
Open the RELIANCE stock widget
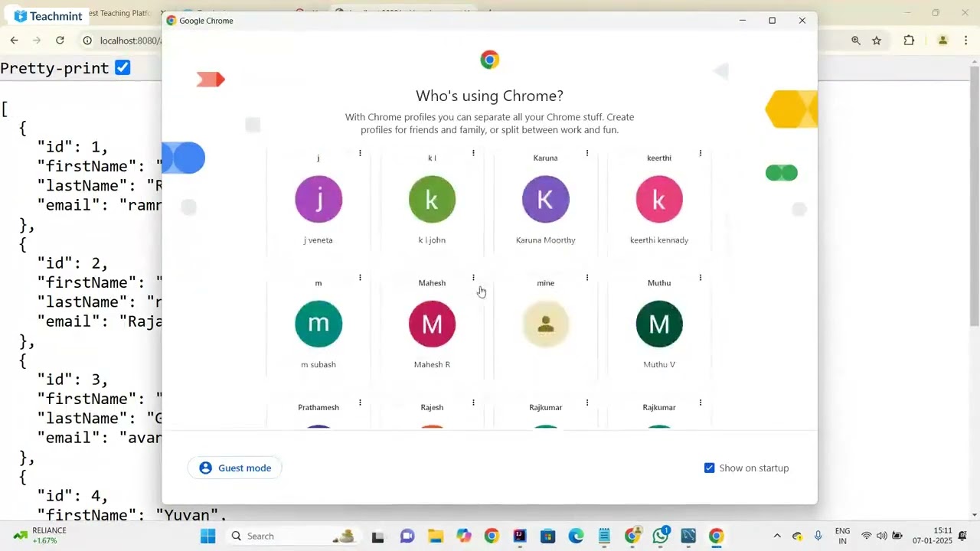[x=41, y=536]
